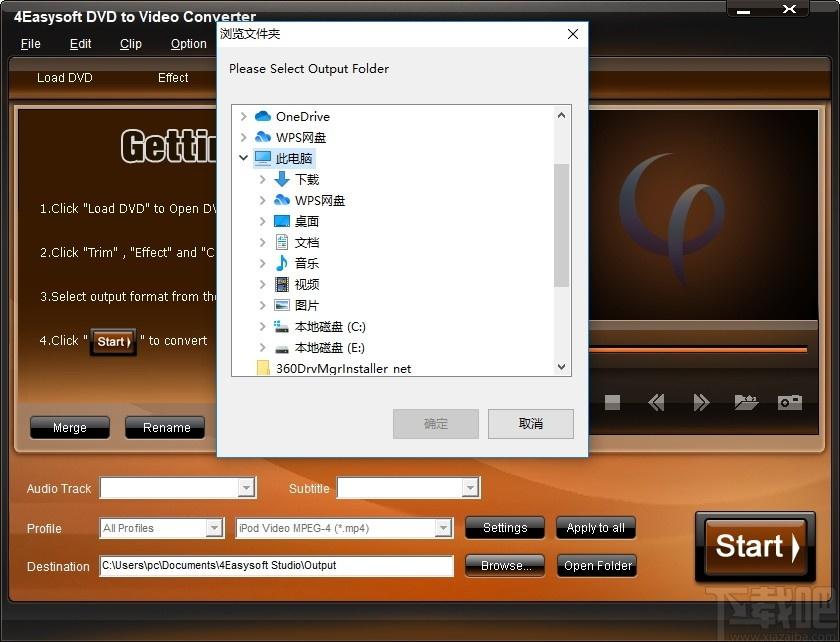Viewport: 840px width, 642px height.
Task: Expand the WPS网盘 node under 此电脑
Action: (x=262, y=200)
